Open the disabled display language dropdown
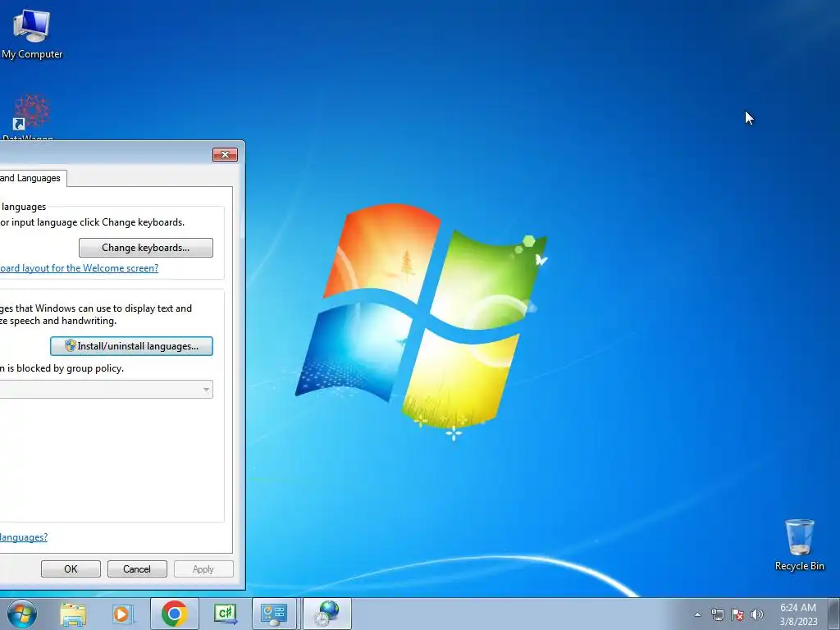The width and height of the screenshot is (840, 630). [106, 390]
